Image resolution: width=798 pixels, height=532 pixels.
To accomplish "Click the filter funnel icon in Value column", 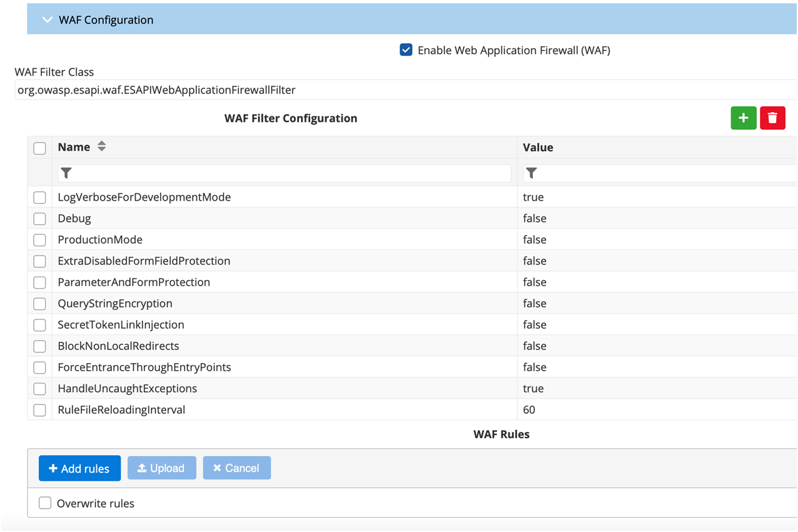I will [531, 173].
